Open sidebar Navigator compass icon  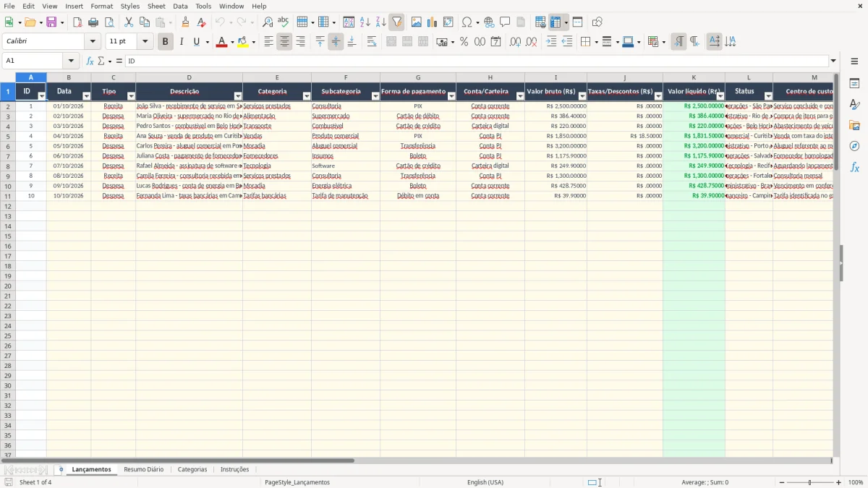coord(854,146)
